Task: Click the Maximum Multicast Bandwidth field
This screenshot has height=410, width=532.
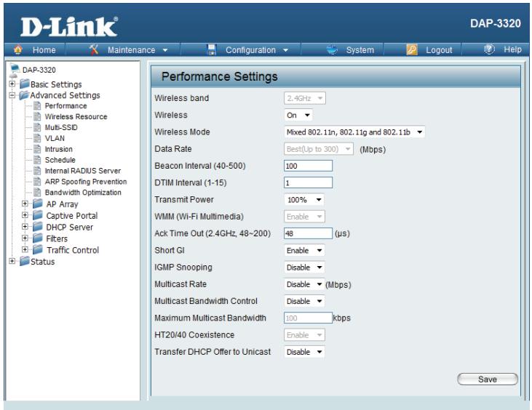Action: coord(308,318)
